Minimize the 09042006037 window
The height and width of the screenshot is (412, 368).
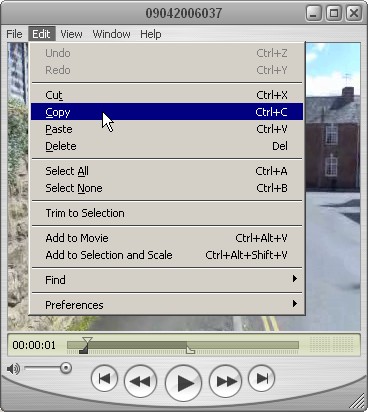click(314, 13)
